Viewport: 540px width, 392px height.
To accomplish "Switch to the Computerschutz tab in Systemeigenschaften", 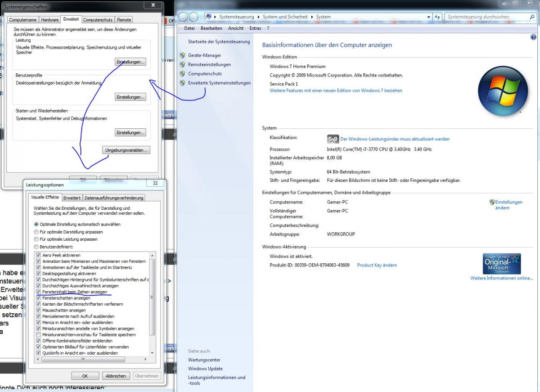I will point(98,20).
